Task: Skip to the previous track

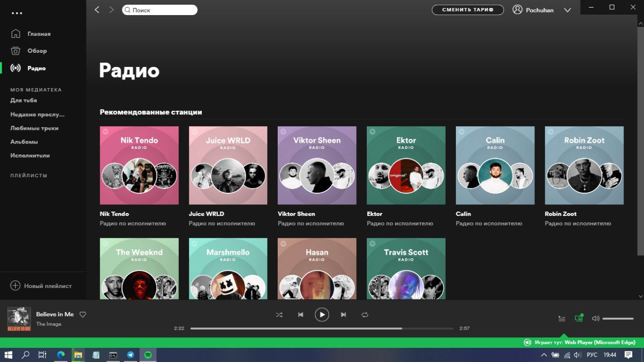Action: (x=300, y=315)
